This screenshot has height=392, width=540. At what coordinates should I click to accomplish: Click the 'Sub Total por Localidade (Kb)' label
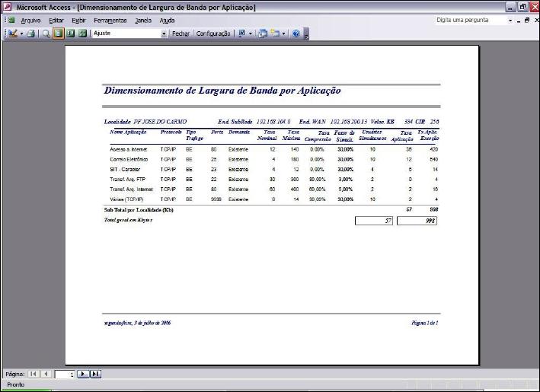139,210
